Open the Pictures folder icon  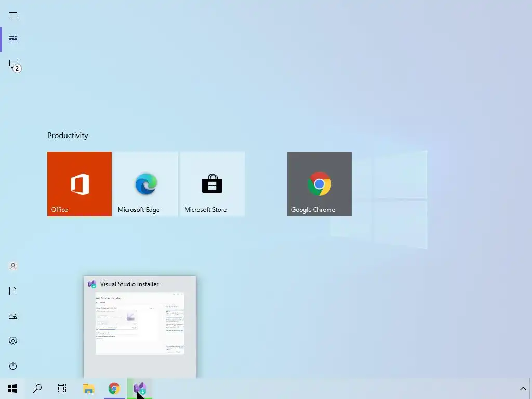pyautogui.click(x=13, y=316)
